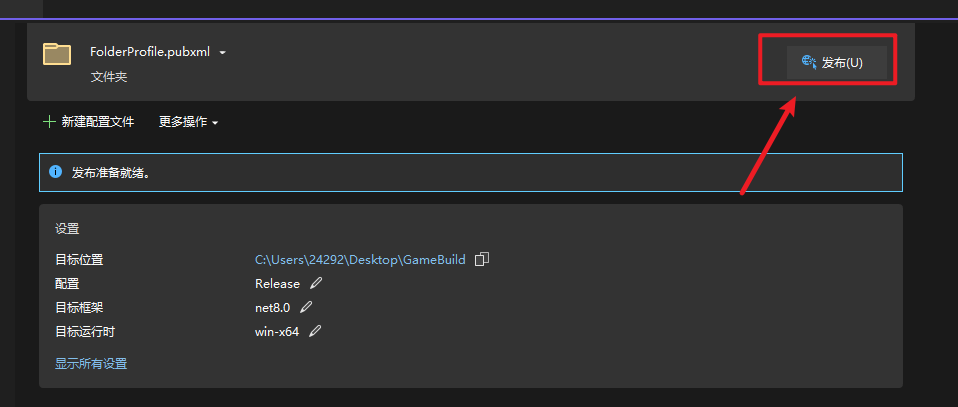Click the Release configuration value

click(277, 284)
